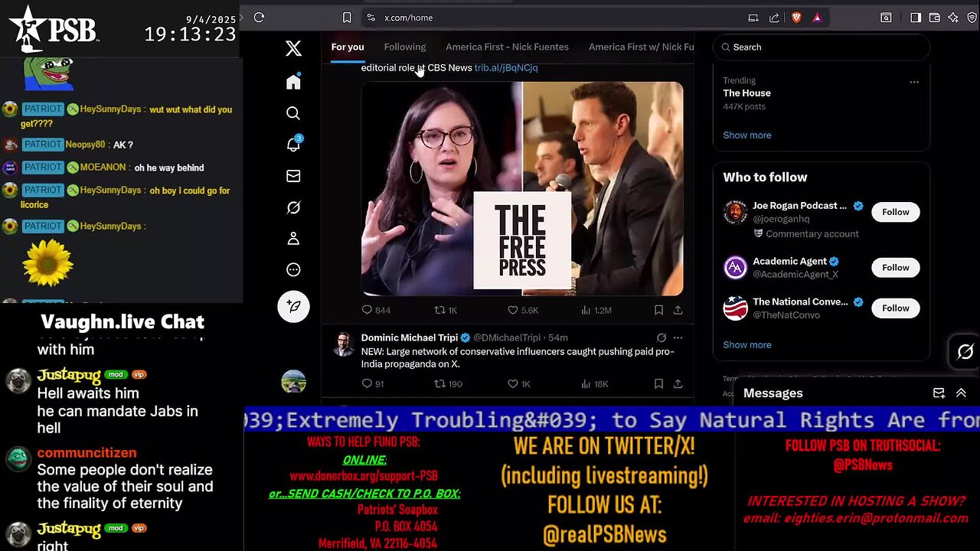Viewport: 980px width, 551px height.
Task: Like the post with 5.6K likes
Action: pos(523,310)
